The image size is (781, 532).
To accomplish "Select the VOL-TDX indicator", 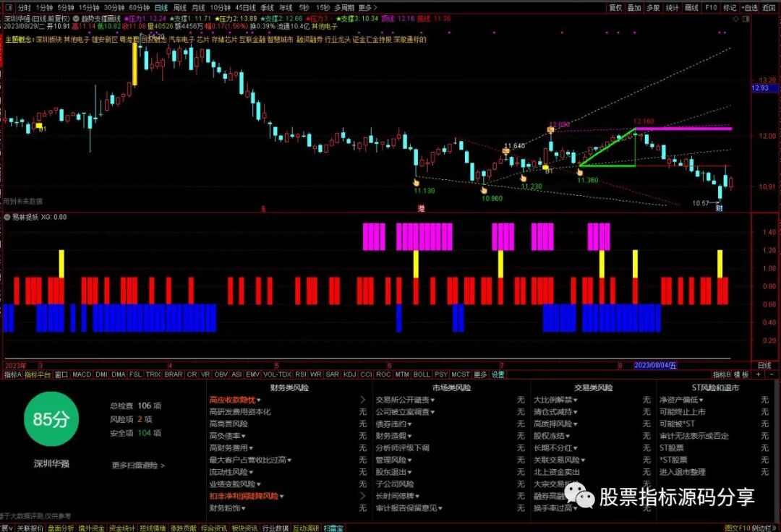I will (278, 374).
